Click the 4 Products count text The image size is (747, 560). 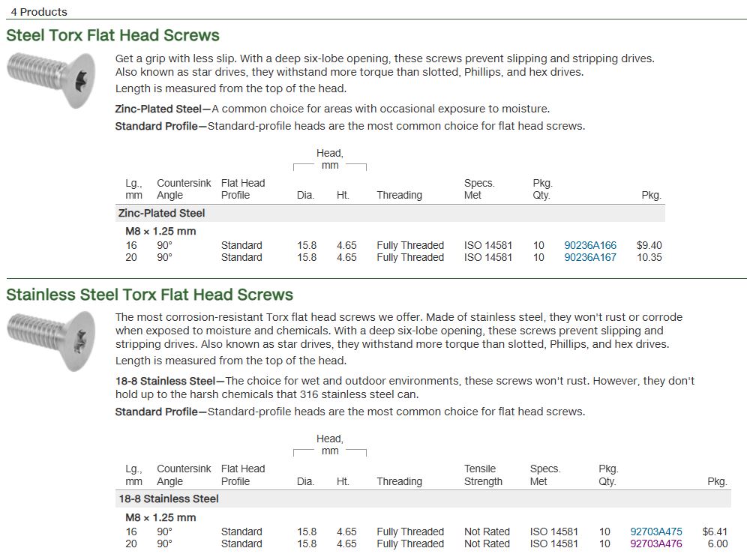coord(38,12)
